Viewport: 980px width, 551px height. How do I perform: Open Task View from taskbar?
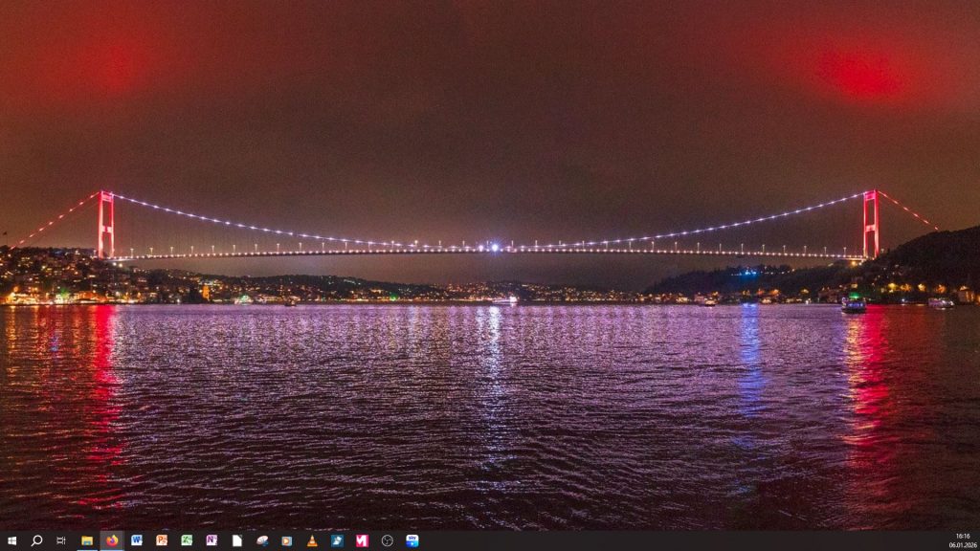[x=61, y=540]
